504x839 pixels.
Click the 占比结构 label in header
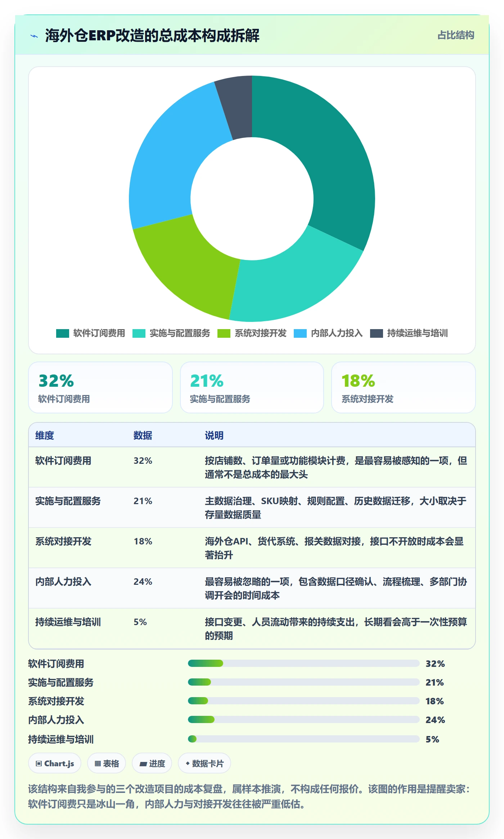tap(456, 35)
